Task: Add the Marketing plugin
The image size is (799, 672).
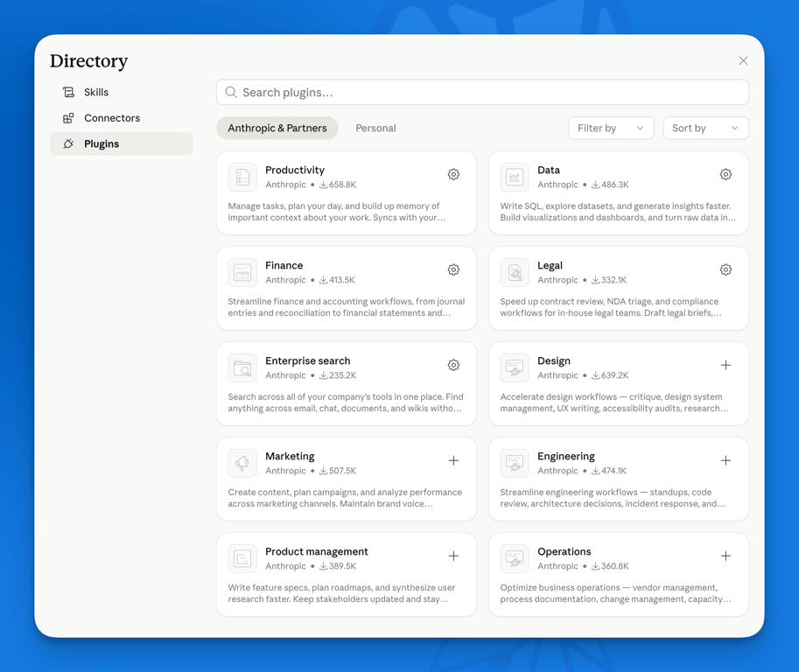Action: 453,460
